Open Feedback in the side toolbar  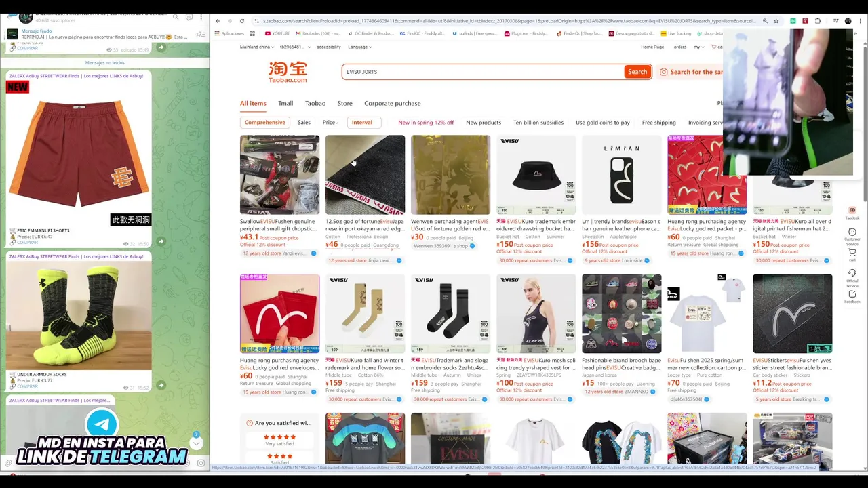(852, 296)
